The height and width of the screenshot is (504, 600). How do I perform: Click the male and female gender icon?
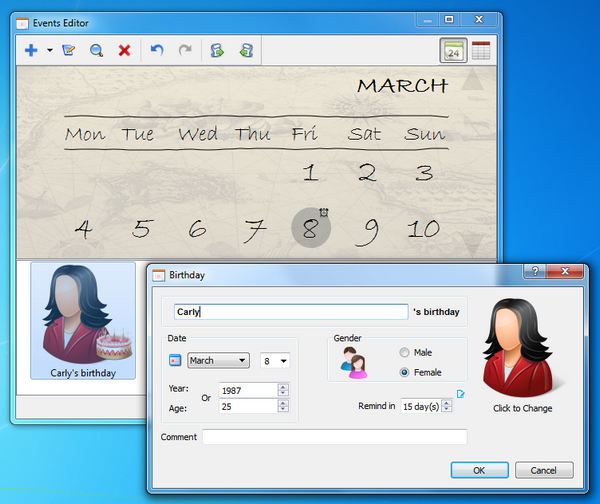coord(353,362)
